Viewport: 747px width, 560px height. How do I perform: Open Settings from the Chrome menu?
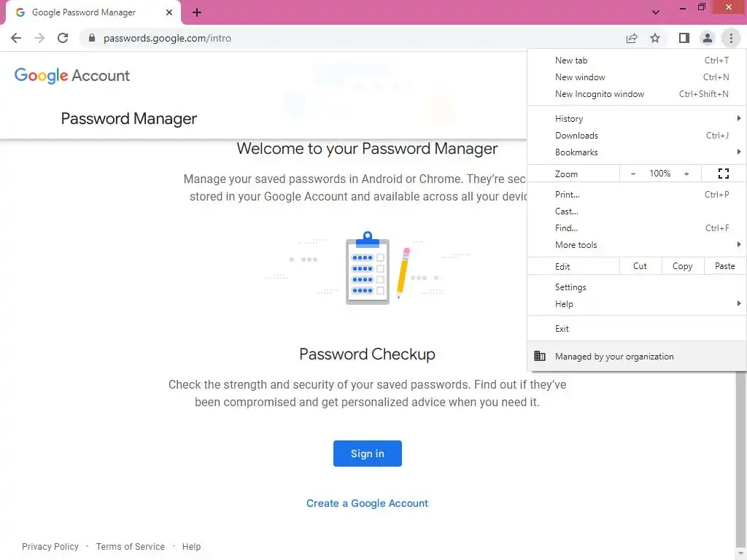pyautogui.click(x=570, y=287)
